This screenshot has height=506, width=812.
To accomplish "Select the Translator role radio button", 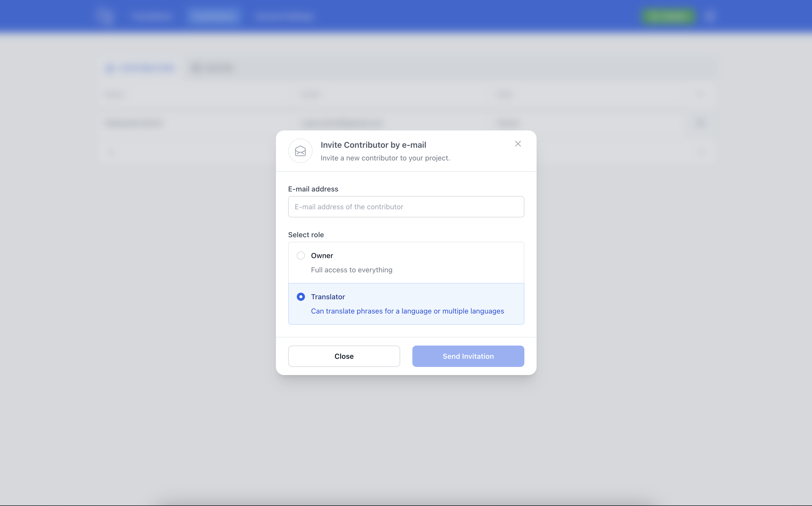I will 300,296.
